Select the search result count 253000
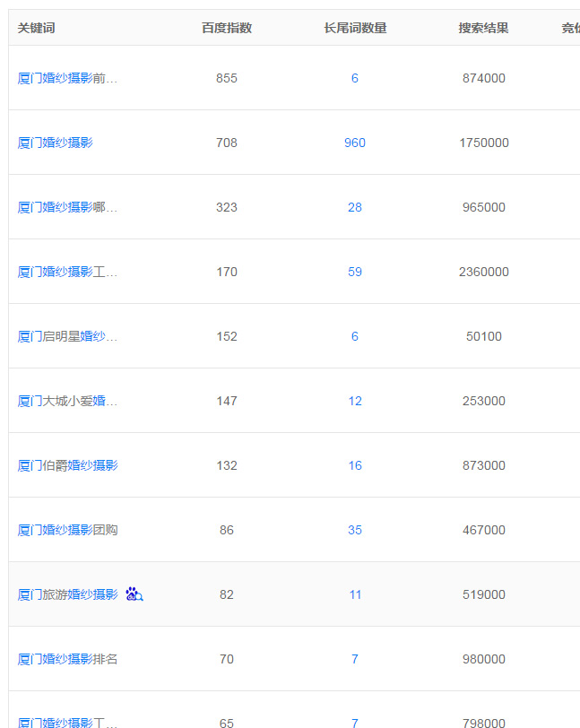The height and width of the screenshot is (728, 580). click(484, 401)
